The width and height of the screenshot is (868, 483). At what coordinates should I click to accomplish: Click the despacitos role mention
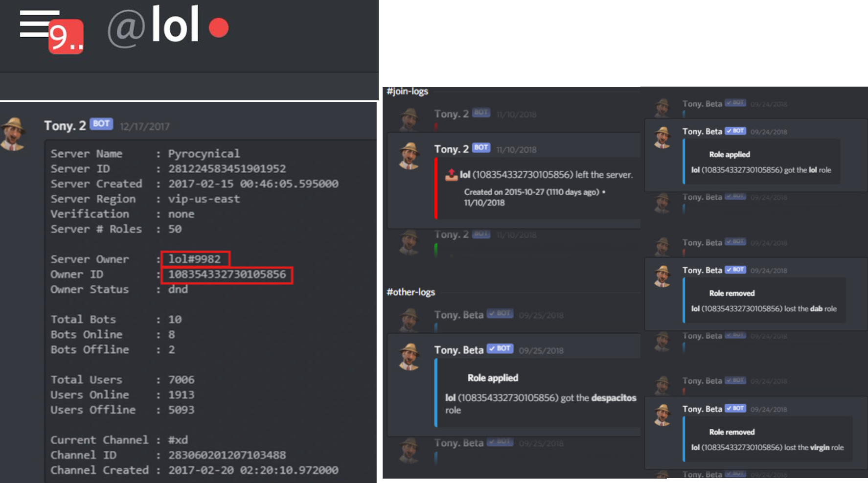pyautogui.click(x=614, y=398)
